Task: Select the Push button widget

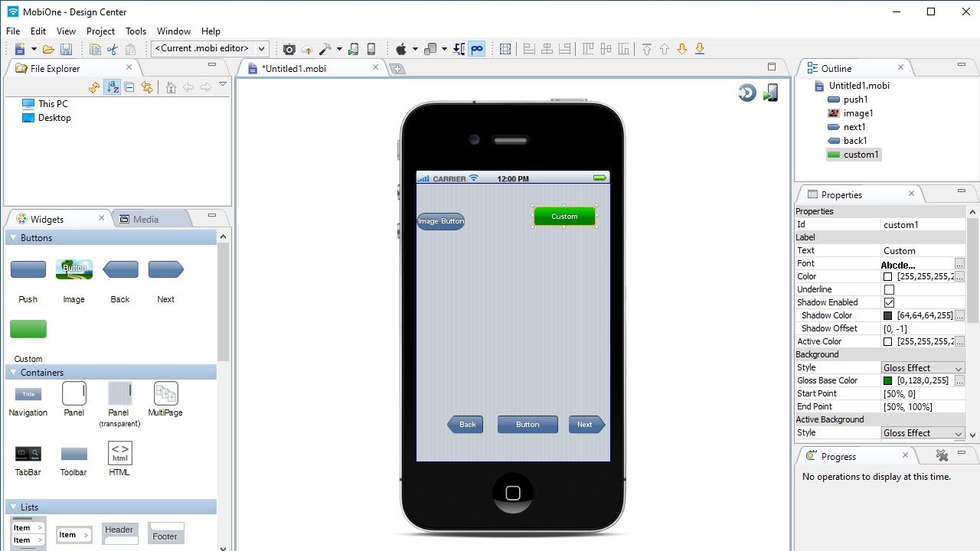Action: (x=28, y=269)
